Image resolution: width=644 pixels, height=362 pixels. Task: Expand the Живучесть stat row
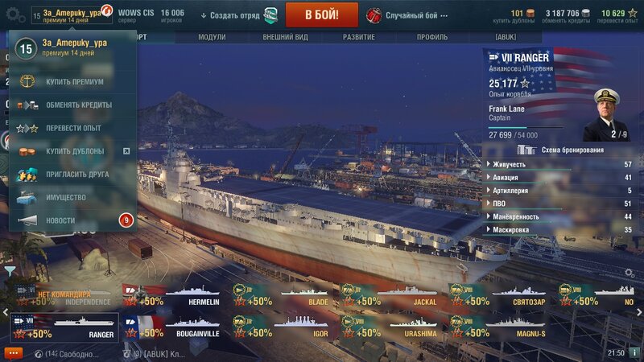click(560, 164)
